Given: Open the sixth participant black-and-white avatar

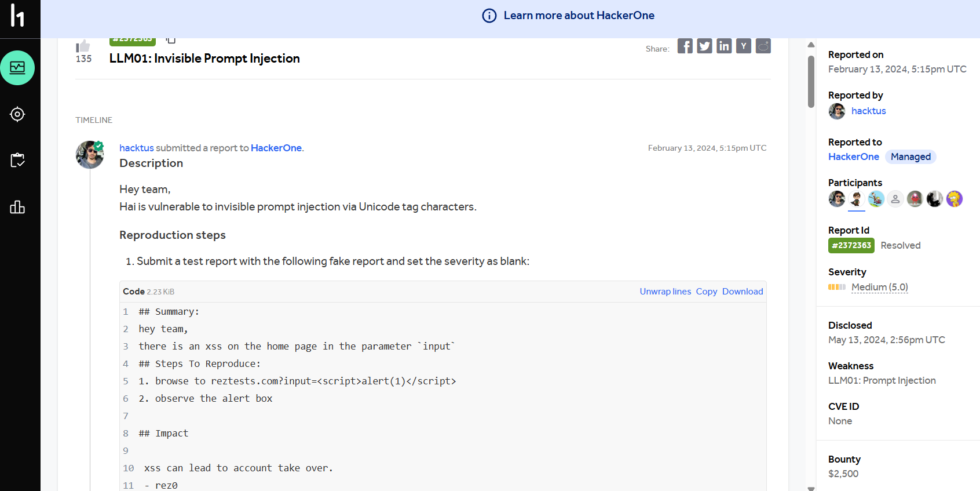Looking at the screenshot, I should 935,199.
